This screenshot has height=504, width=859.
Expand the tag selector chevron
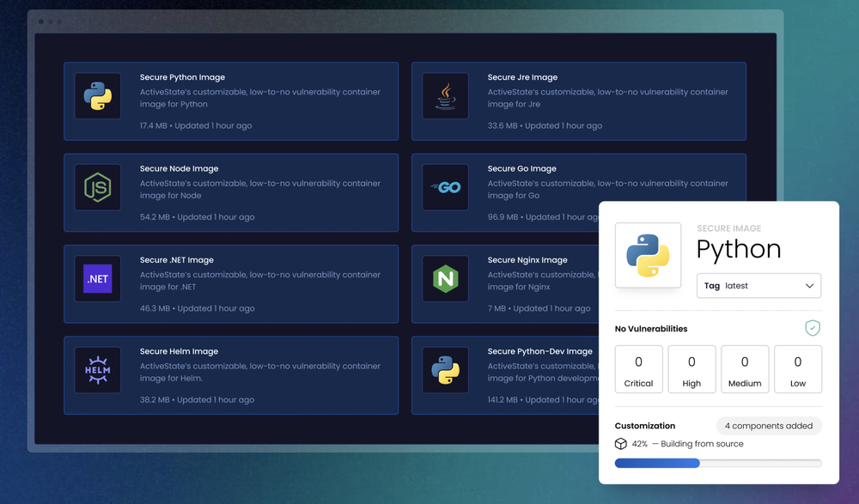[808, 285]
